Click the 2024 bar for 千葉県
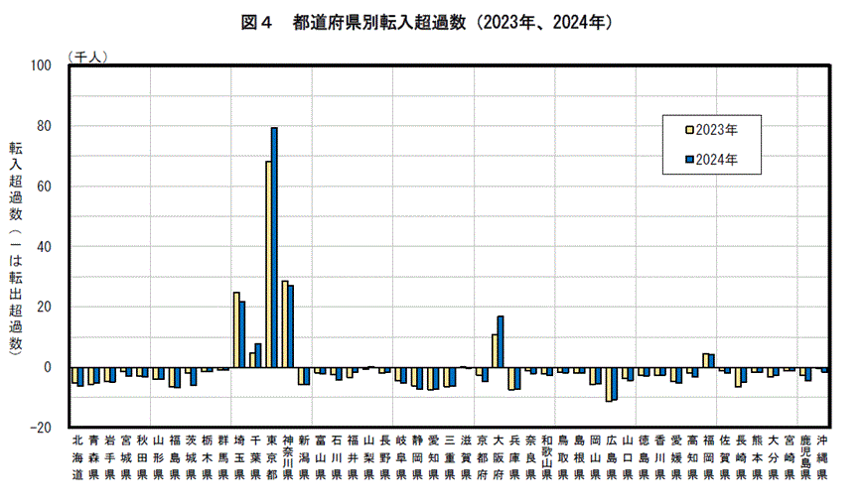864x504 pixels. tap(258, 355)
